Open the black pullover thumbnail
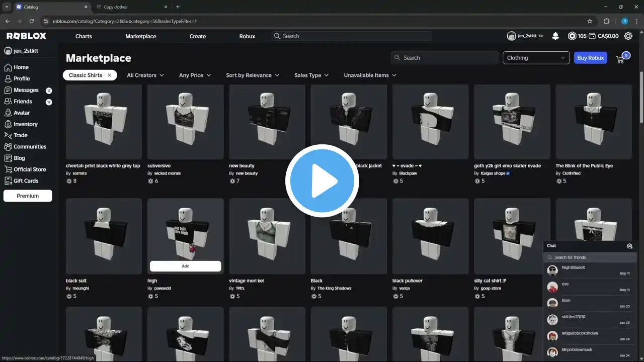This screenshot has width=644, height=362. (x=430, y=236)
